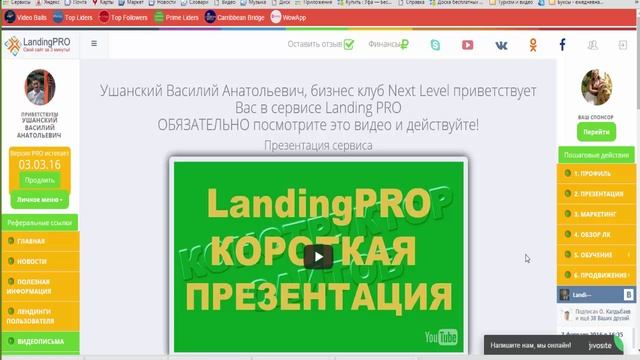Open the Carribbean Bridge toolbar shortcut
This screenshot has height=360, width=640.
tap(234, 18)
